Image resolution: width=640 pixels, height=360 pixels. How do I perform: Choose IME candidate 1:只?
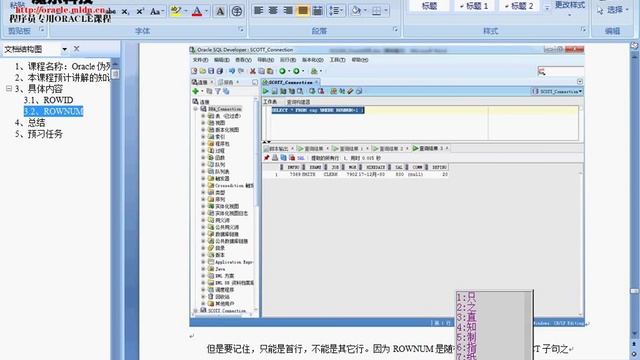coord(467,297)
